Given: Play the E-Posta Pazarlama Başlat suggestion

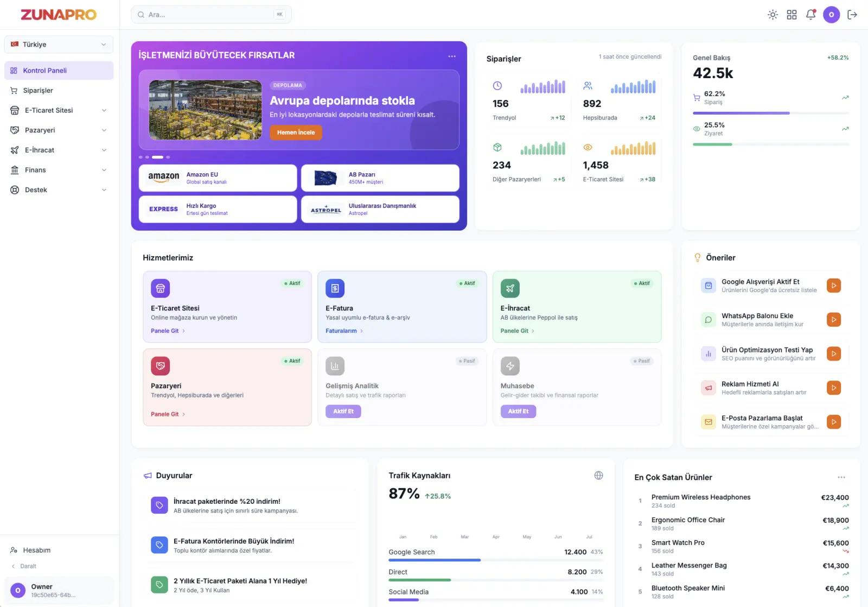Looking at the screenshot, I should pyautogui.click(x=834, y=422).
